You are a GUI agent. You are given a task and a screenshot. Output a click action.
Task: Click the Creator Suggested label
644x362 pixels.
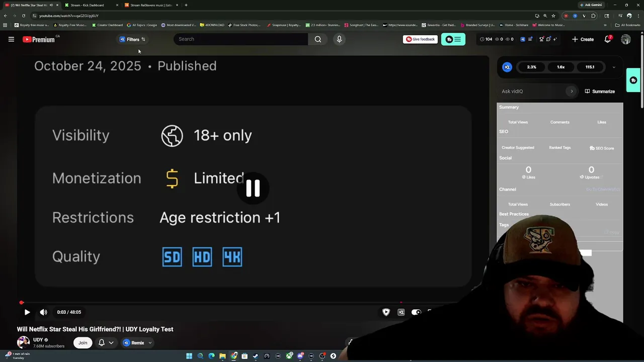pyautogui.click(x=518, y=148)
